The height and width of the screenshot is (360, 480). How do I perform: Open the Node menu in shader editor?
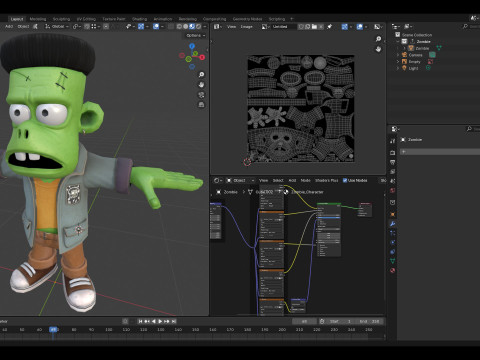(306, 180)
